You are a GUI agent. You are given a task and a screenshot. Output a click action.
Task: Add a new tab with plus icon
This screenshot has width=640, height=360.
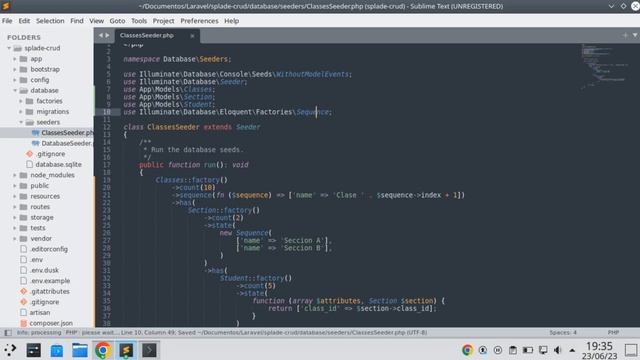click(625, 36)
